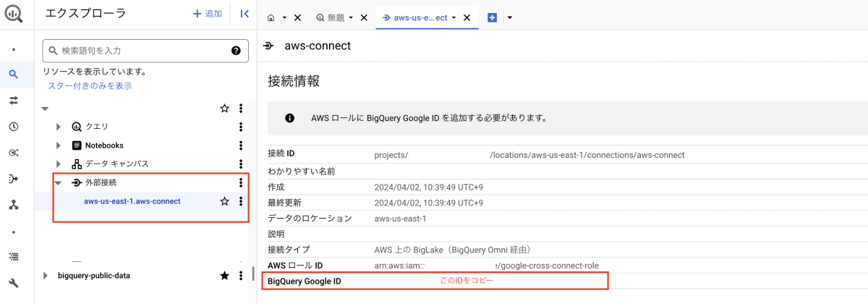This screenshot has width=868, height=304.
Task: Click the 最終更新 timestamp value
Action: [429, 203]
